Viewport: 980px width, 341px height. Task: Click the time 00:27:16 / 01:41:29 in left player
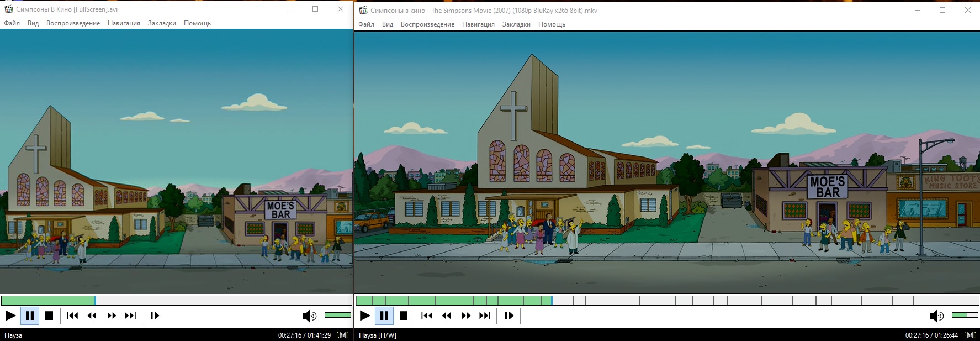click(x=304, y=335)
